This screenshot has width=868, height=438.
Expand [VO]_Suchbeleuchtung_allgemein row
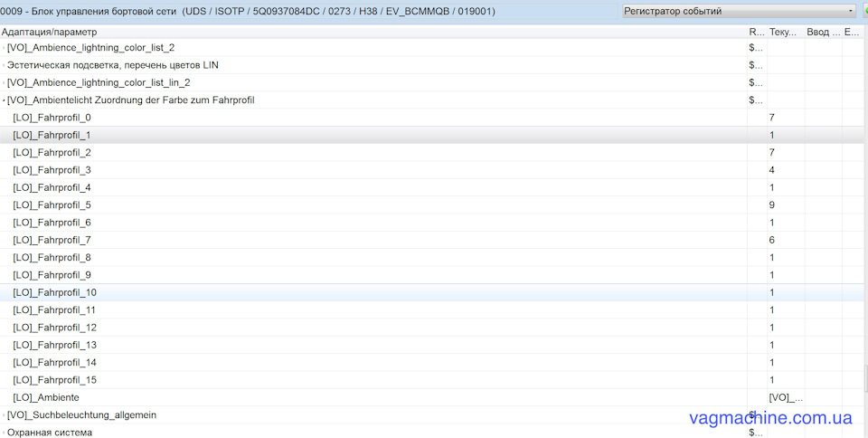(4, 415)
